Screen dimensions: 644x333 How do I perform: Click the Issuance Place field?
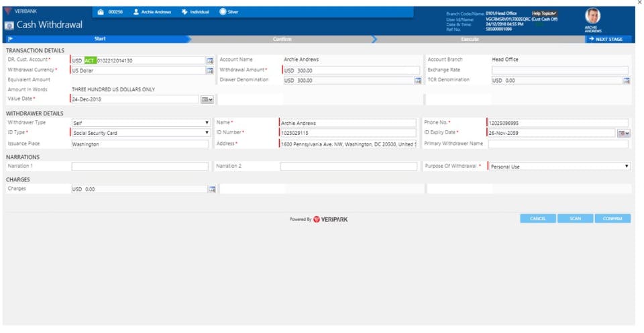tap(140, 144)
